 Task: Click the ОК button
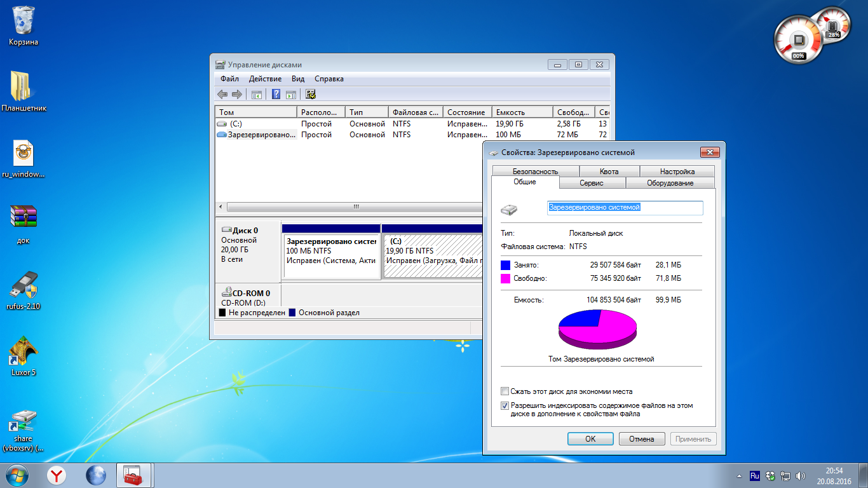590,439
